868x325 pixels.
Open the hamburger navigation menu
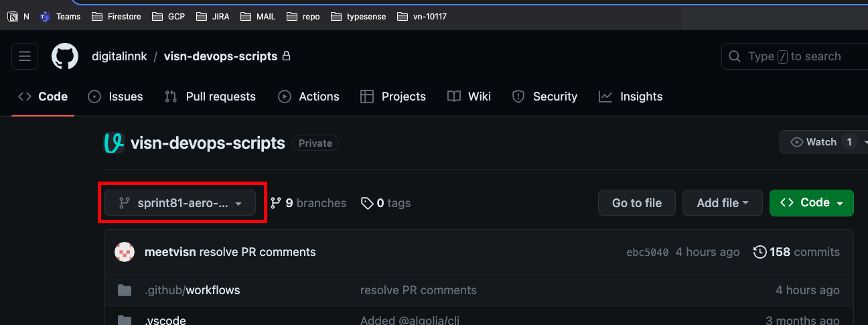(x=25, y=57)
